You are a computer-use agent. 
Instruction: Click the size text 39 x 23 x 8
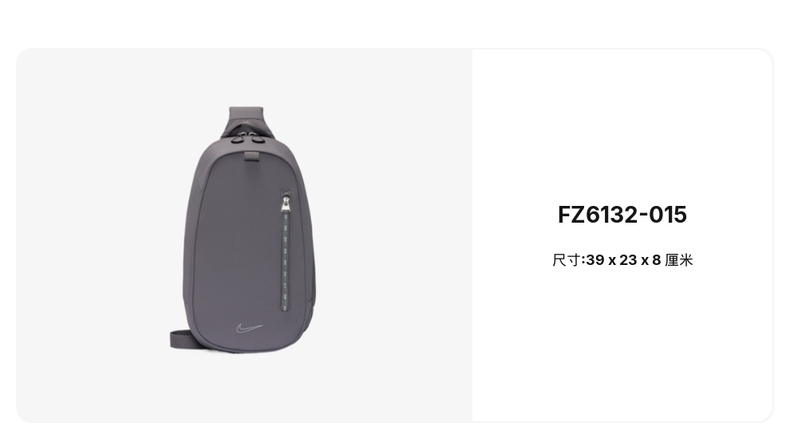click(624, 260)
